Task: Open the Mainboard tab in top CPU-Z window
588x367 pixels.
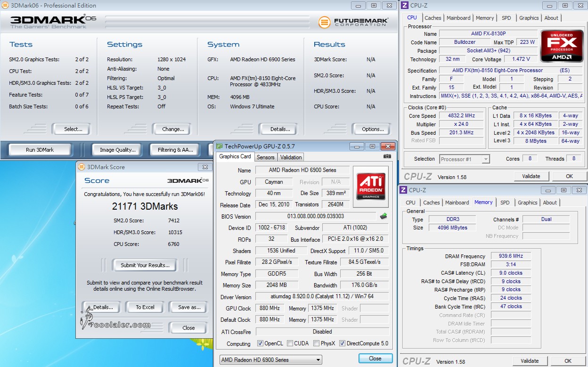Action: tap(458, 18)
